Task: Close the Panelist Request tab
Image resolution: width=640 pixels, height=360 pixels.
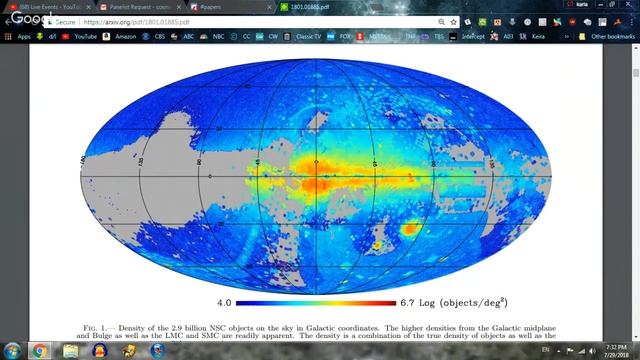Action: pos(178,7)
